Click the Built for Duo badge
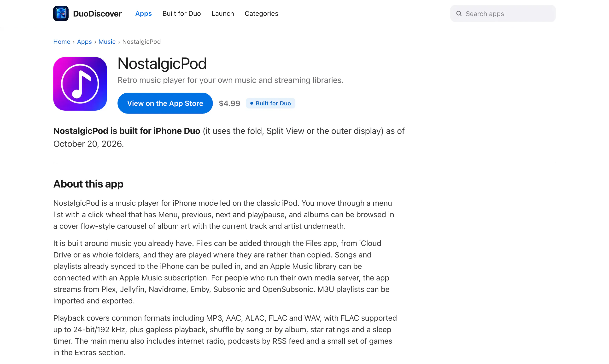Screen dimensions: 609x364 (270, 103)
